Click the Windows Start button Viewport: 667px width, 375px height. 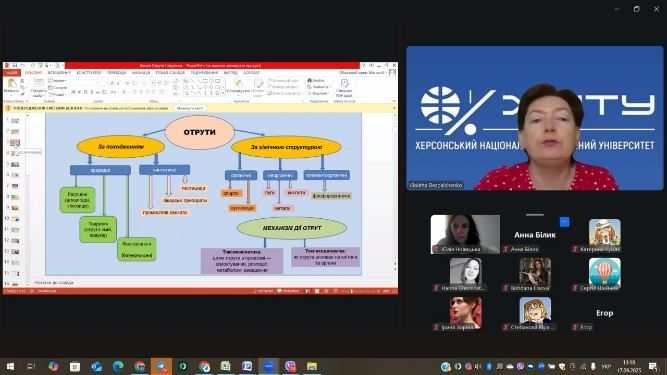[10, 366]
